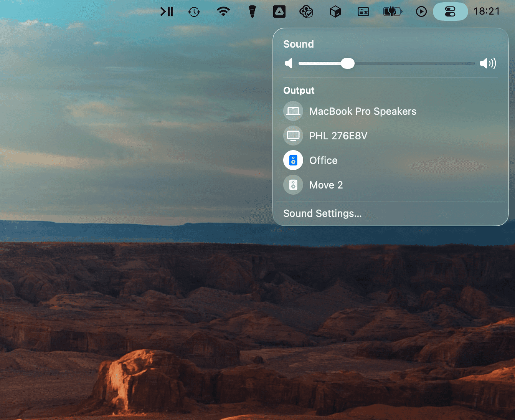Open Sound Settings…

[322, 213]
